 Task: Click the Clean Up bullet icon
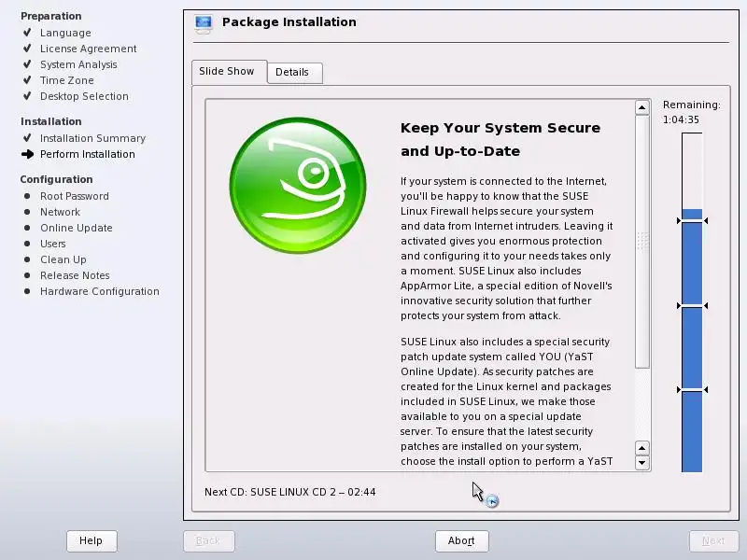[27, 259]
